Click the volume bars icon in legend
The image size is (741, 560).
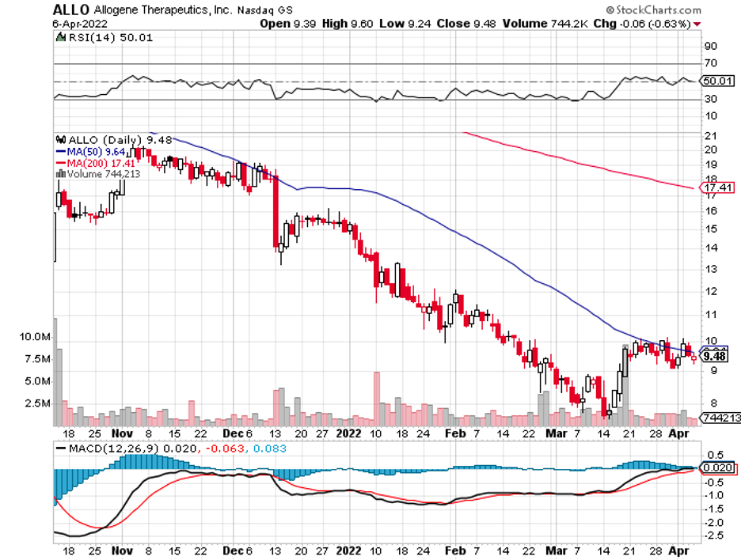pyautogui.click(x=60, y=174)
